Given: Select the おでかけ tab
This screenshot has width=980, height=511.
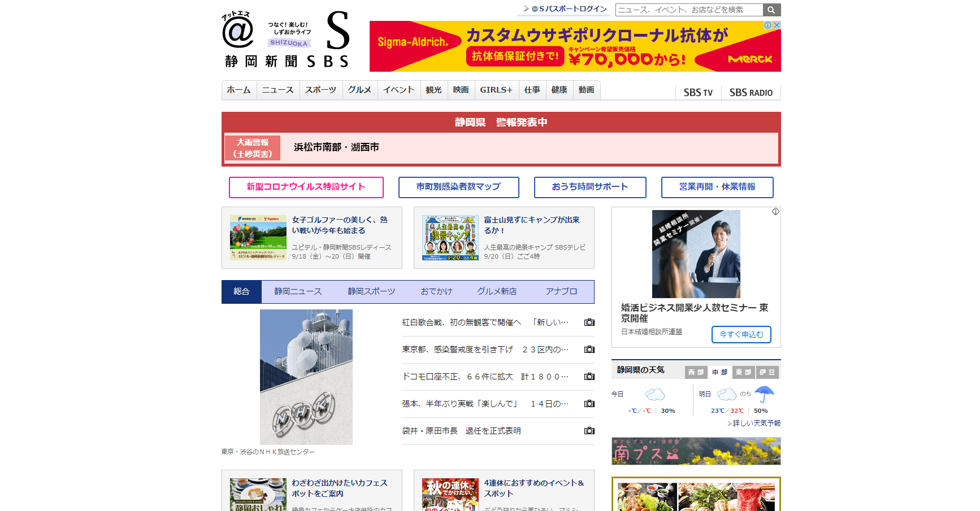Looking at the screenshot, I should pyautogui.click(x=436, y=291).
